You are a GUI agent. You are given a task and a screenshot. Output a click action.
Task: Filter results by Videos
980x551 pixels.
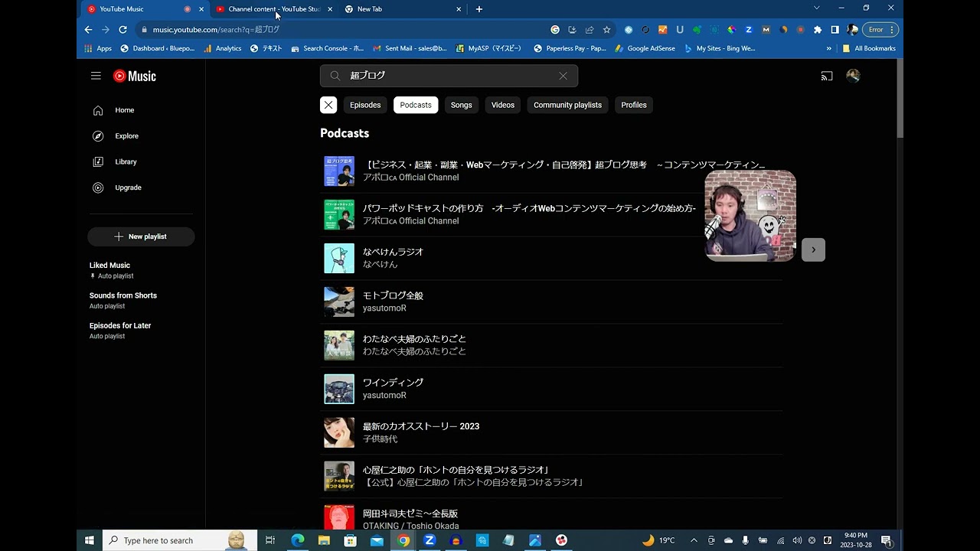click(503, 105)
